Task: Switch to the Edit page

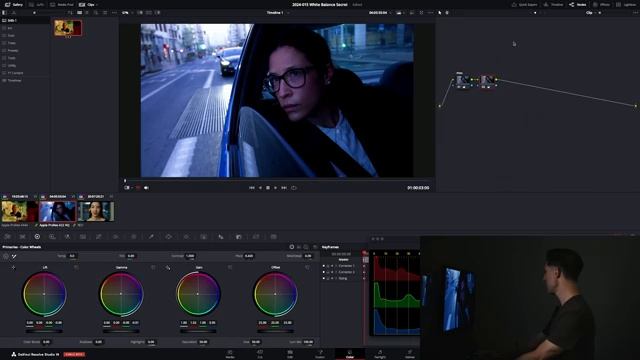Action: (x=290, y=354)
